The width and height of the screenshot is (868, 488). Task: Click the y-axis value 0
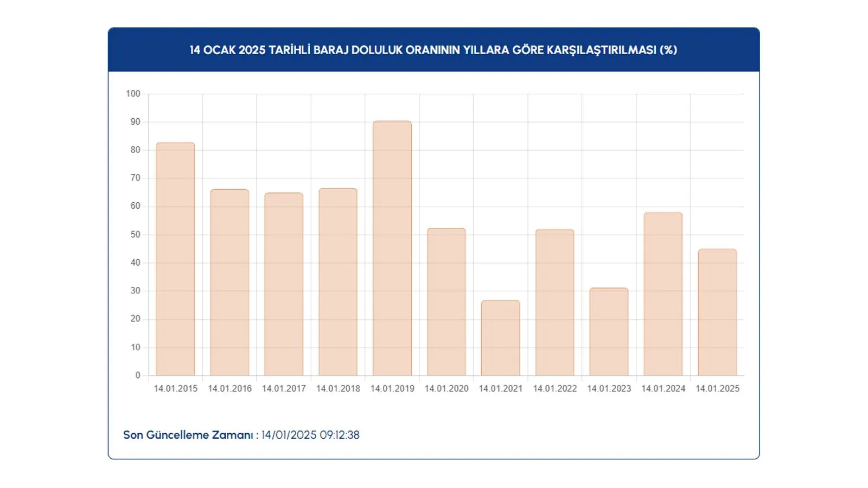click(138, 375)
